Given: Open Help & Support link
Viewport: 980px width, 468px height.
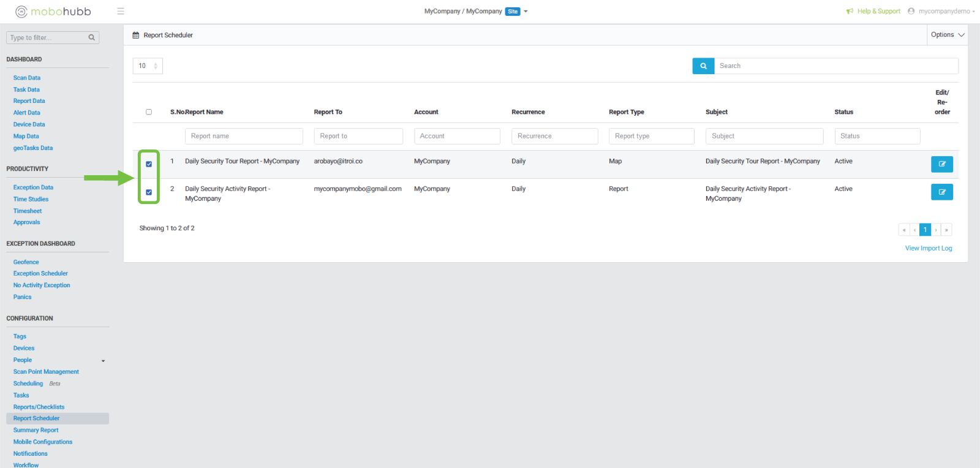Looking at the screenshot, I should 878,11.
